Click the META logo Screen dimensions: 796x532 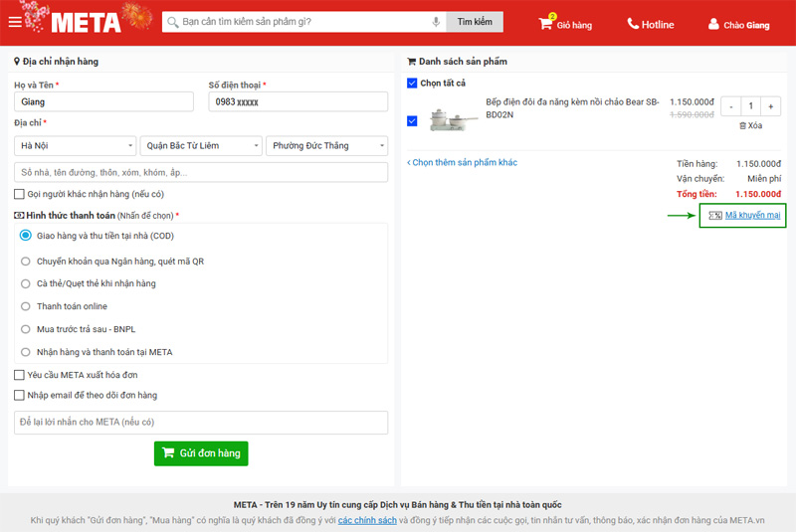86,22
